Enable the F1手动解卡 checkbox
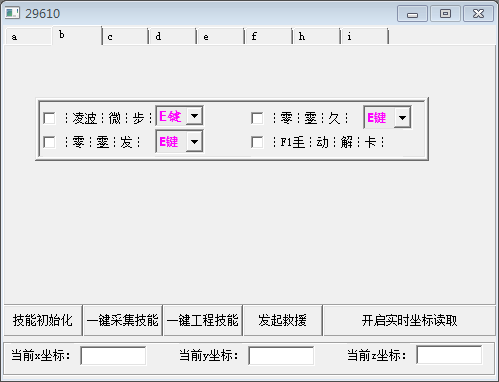499x382 pixels. pos(257,142)
